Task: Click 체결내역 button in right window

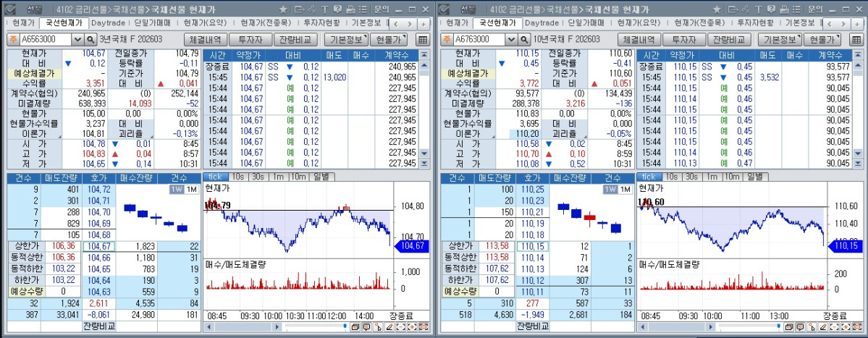Action: [639, 40]
